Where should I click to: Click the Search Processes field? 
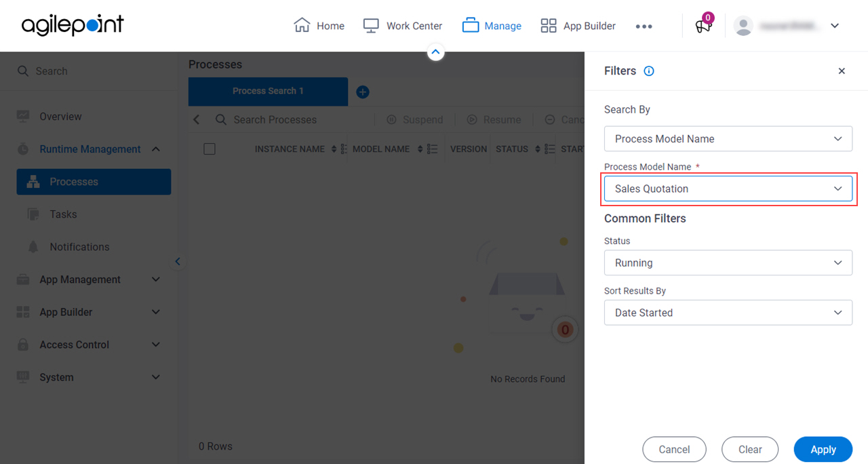coord(275,119)
